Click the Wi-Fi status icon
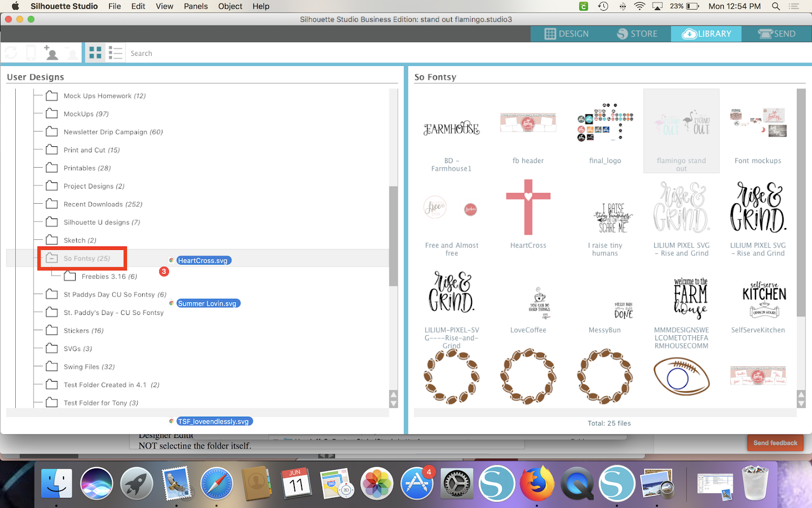 [x=639, y=6]
